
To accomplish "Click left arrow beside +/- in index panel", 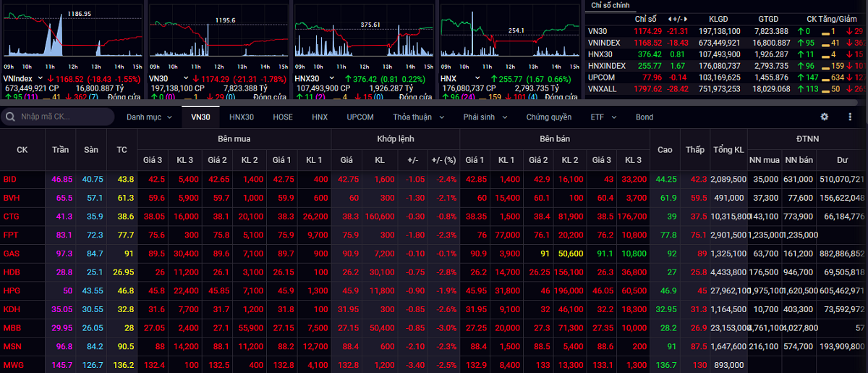I will coord(668,18).
